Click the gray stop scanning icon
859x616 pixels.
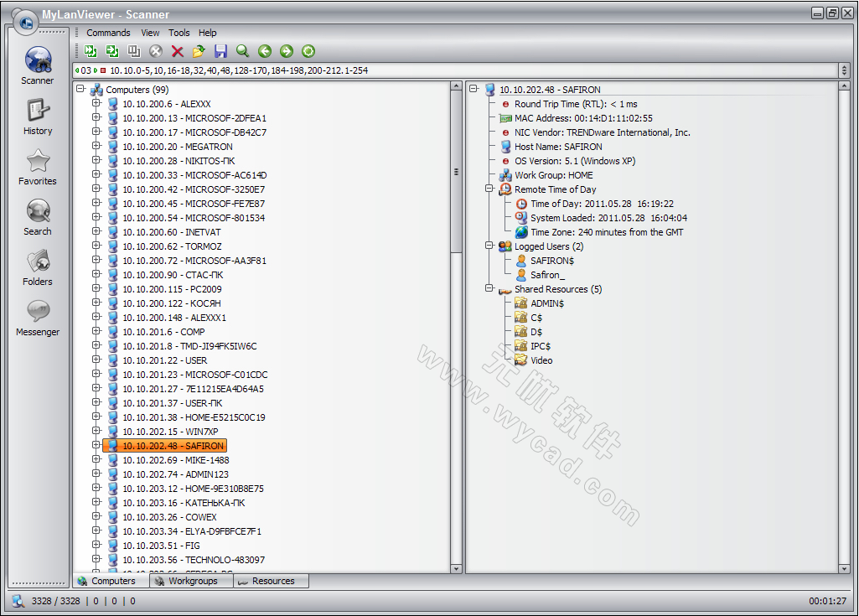tap(156, 51)
